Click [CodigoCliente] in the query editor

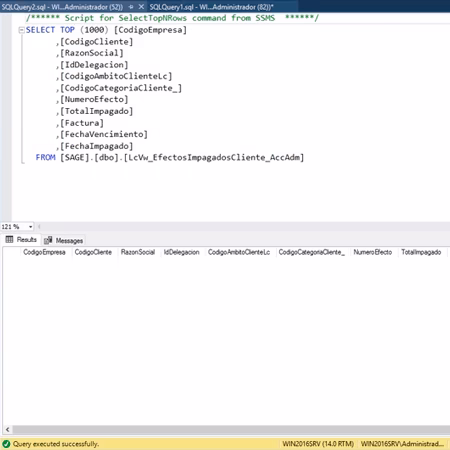click(96, 42)
